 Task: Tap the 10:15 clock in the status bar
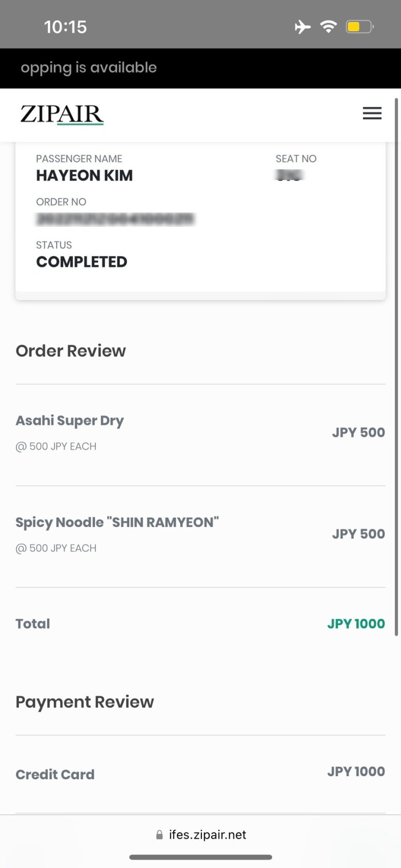(x=65, y=27)
